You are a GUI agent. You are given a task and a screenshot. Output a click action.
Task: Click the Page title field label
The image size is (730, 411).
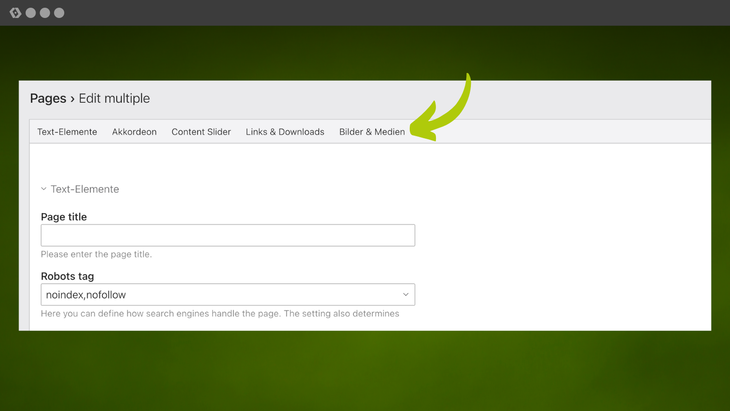point(64,217)
